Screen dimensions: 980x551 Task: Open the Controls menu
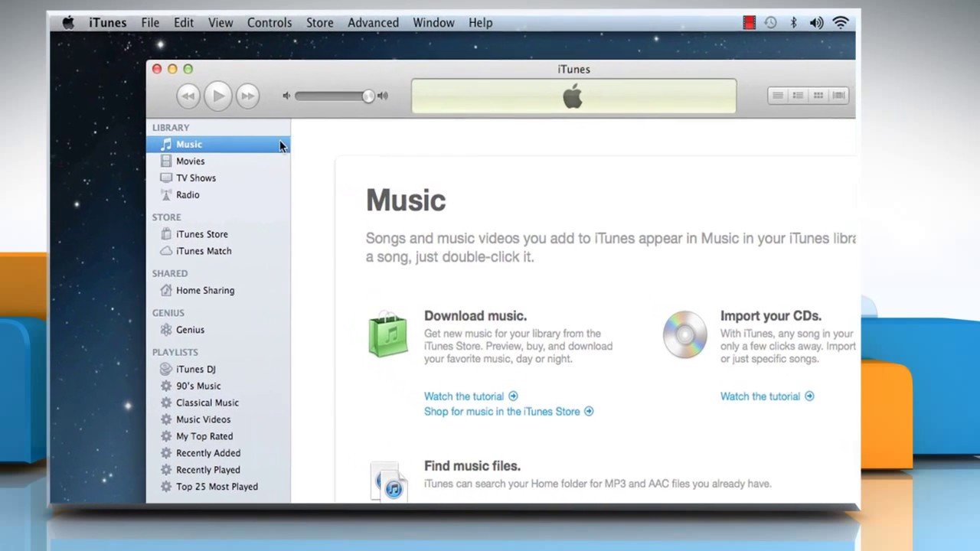[269, 23]
